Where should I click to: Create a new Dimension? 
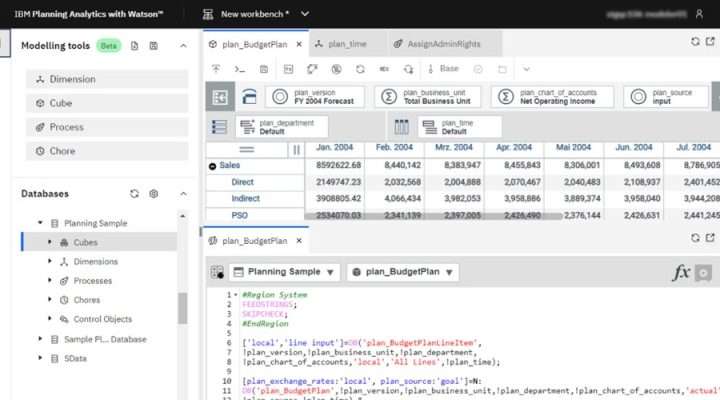click(x=107, y=79)
